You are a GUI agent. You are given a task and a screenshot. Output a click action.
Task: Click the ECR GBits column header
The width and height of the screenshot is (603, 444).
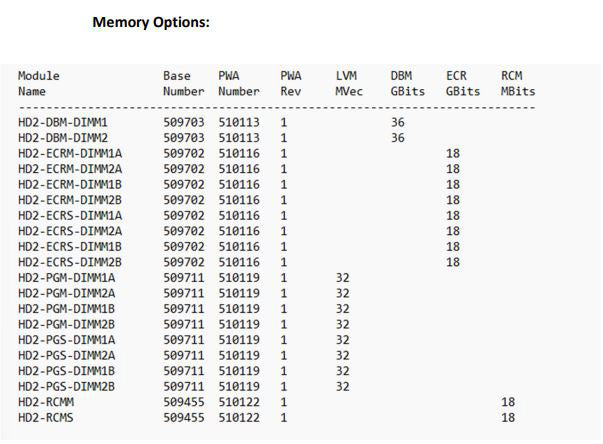(462, 83)
